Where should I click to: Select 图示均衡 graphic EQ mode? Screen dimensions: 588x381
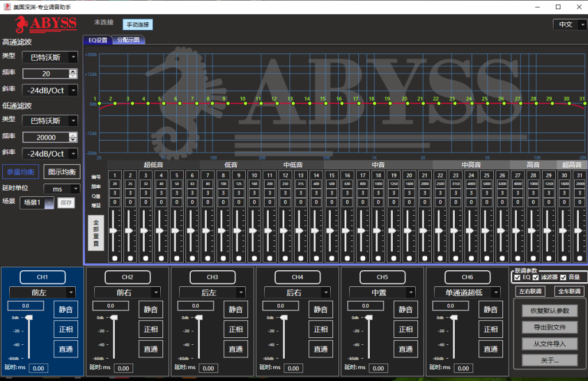(x=62, y=172)
